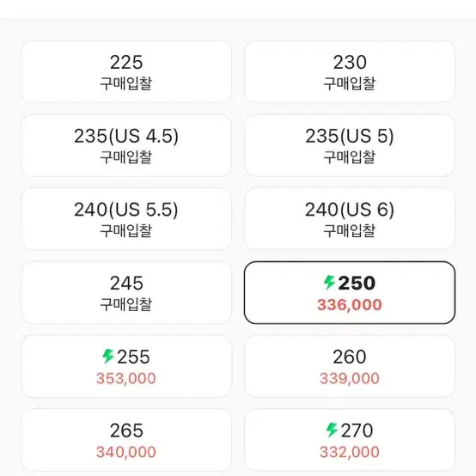The height and width of the screenshot is (476, 476).
Task: Click 구매입찰 label under size 230
Action: (x=350, y=83)
